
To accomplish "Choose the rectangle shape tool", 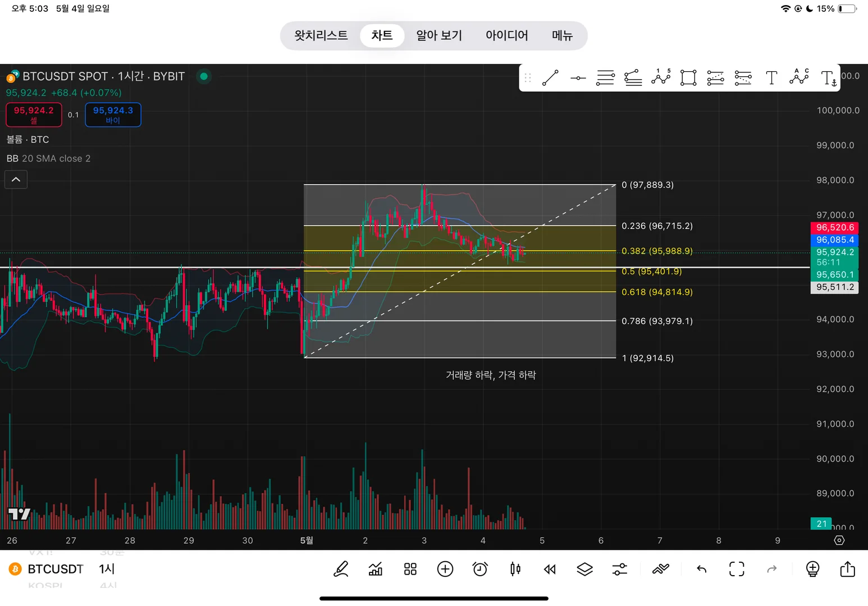I will coord(688,77).
